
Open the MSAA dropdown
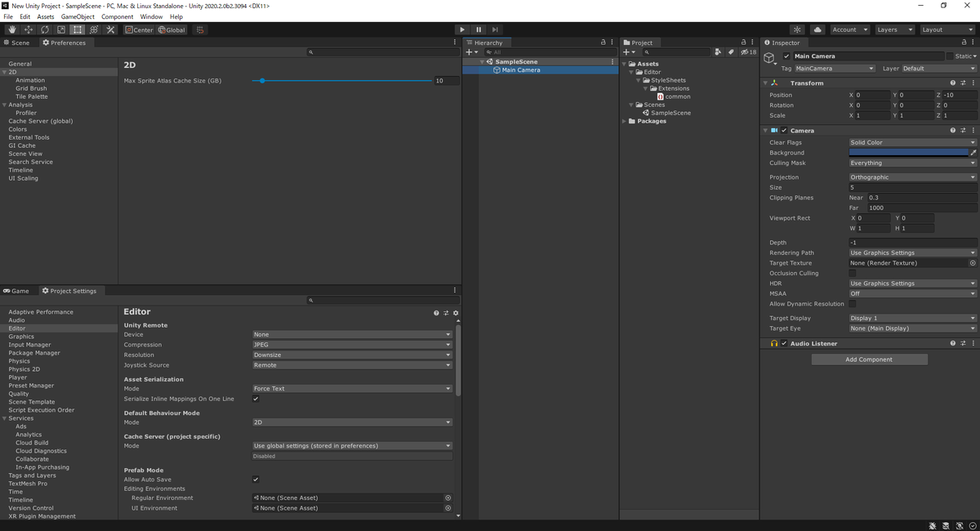click(x=912, y=293)
